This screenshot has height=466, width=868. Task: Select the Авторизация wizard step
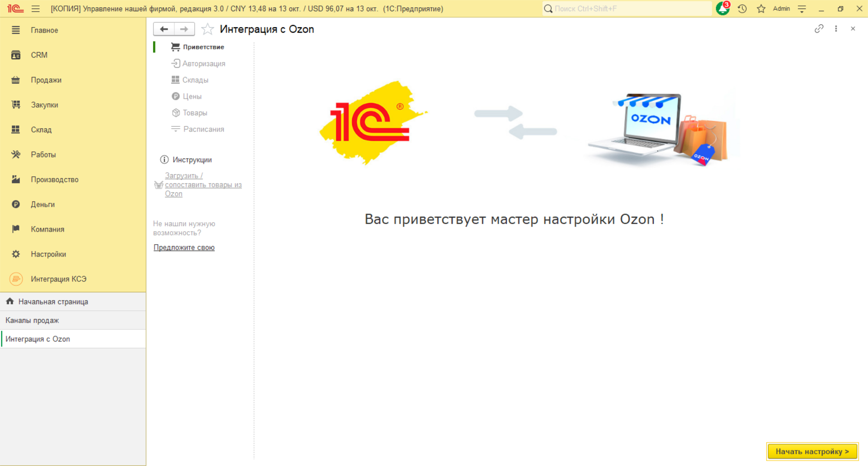(x=198, y=64)
